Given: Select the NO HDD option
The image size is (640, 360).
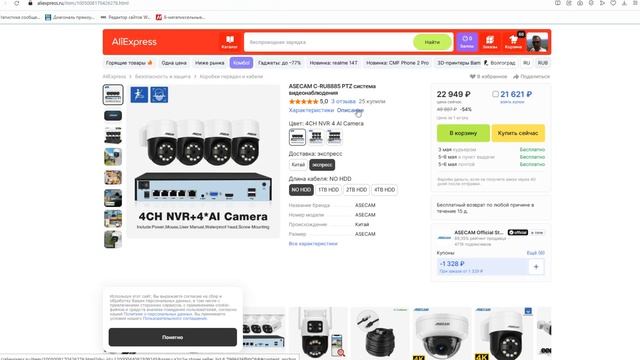Looking at the screenshot, I should (301, 190).
